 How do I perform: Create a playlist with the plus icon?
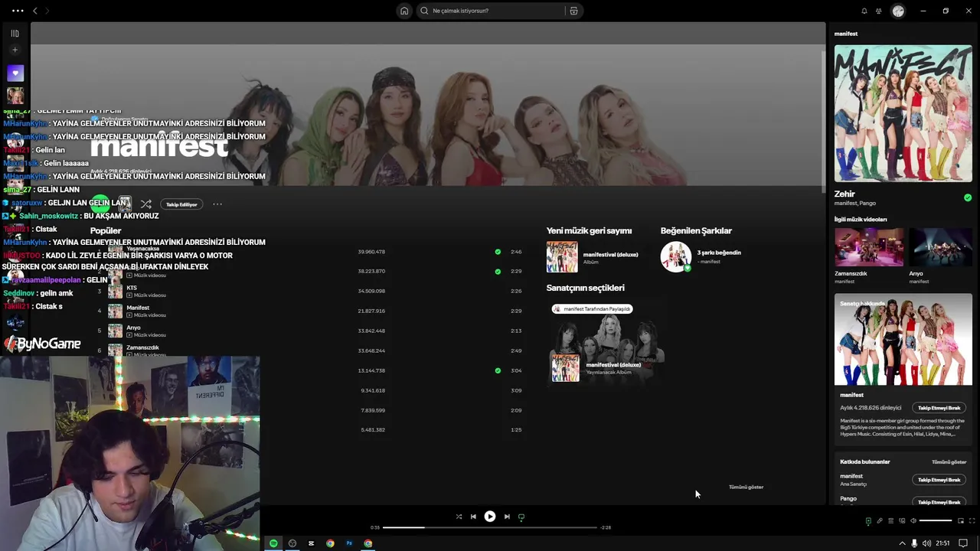pos(15,50)
